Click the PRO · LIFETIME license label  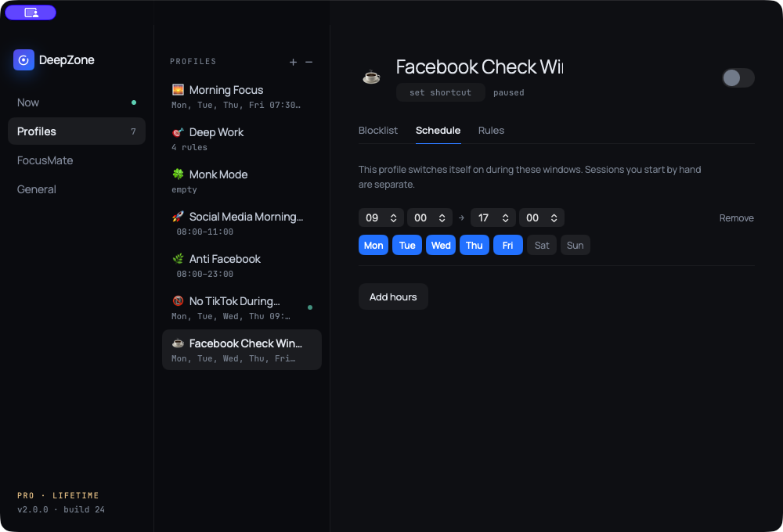[58, 495]
